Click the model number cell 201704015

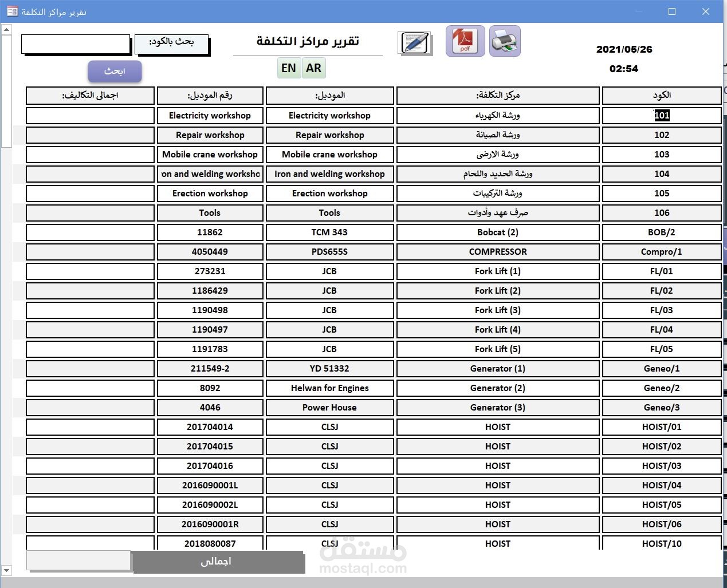coord(210,446)
